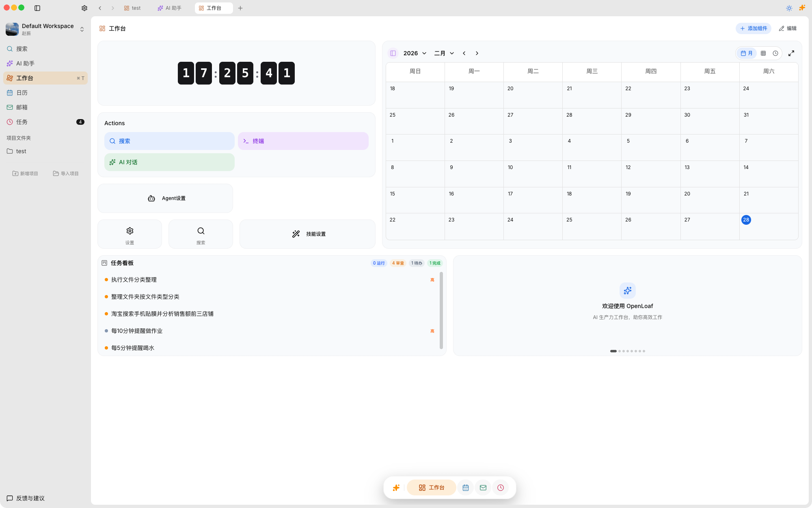Open the 2026 year dropdown
812x508 pixels.
pyautogui.click(x=415, y=53)
